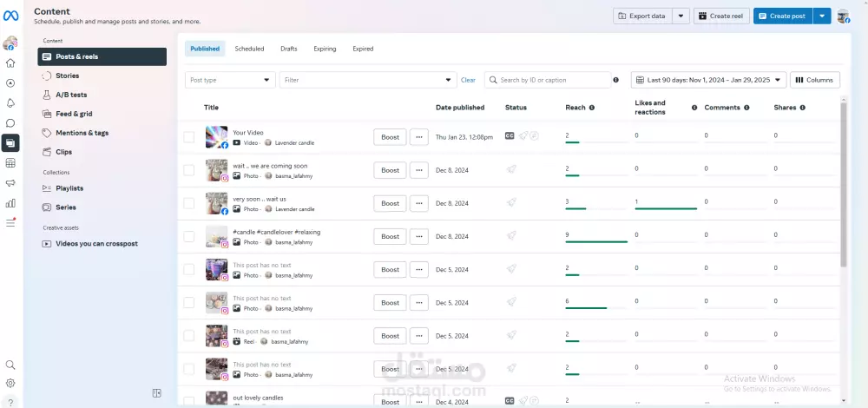Viewport: 868px width, 408px height.
Task: Click the Clear filter link
Action: [x=468, y=80]
